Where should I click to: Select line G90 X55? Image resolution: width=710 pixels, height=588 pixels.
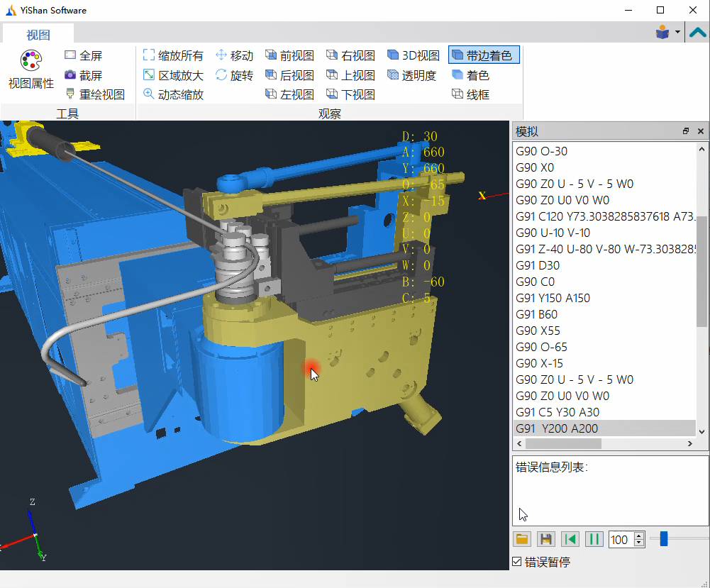click(x=604, y=331)
